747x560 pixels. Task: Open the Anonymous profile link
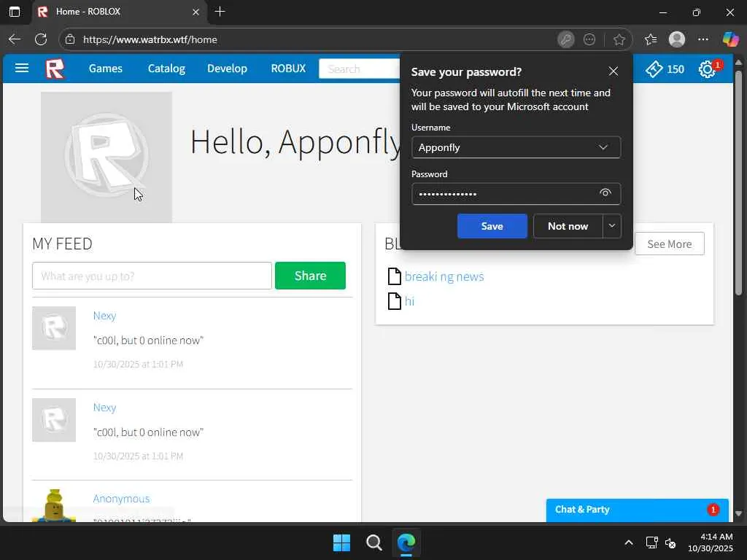tap(121, 499)
